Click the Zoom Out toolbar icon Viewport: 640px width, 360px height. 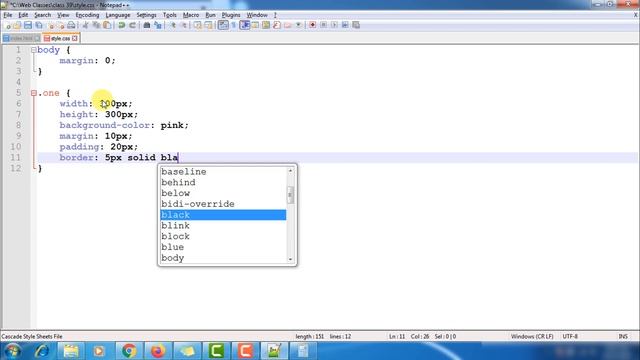184,25
